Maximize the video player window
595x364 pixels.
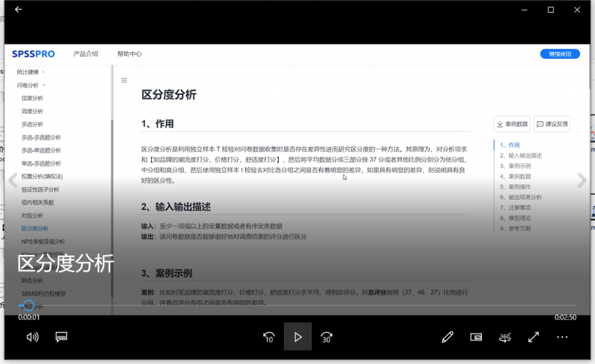(x=550, y=10)
